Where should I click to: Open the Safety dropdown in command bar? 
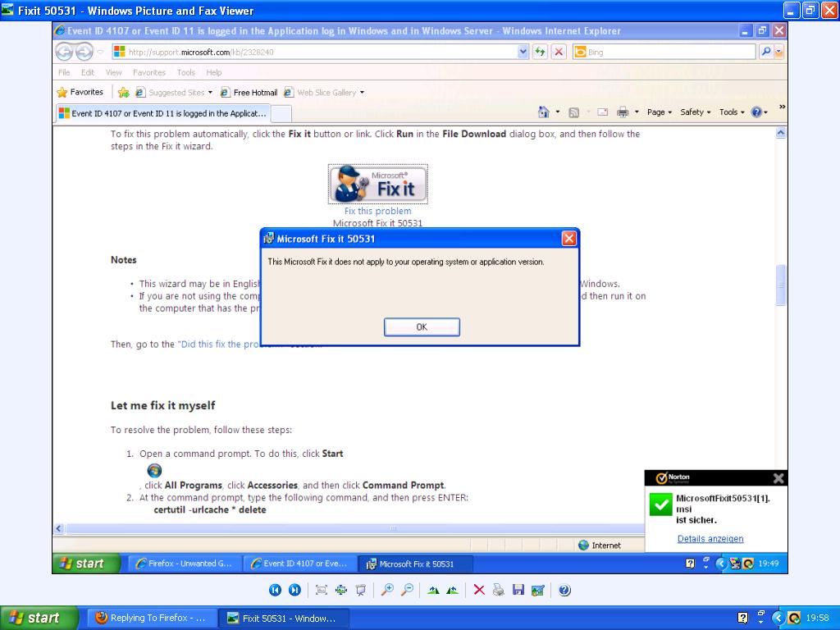click(696, 112)
